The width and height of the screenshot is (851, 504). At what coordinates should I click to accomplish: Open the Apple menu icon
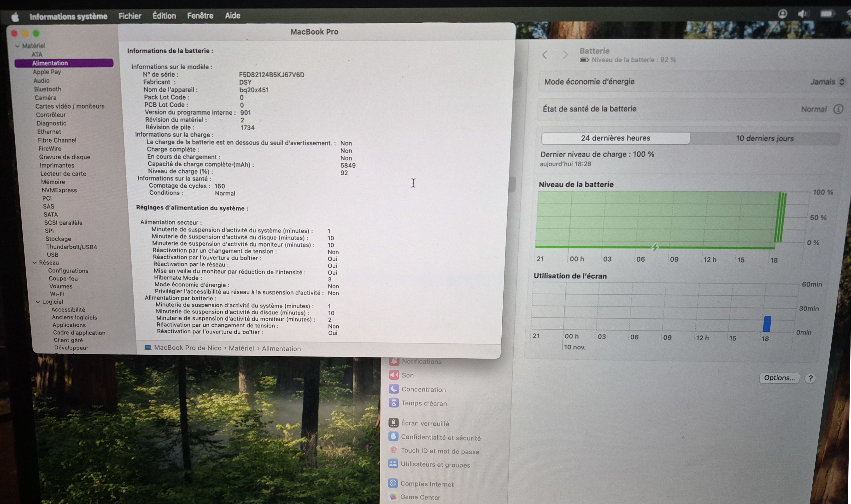15,17
